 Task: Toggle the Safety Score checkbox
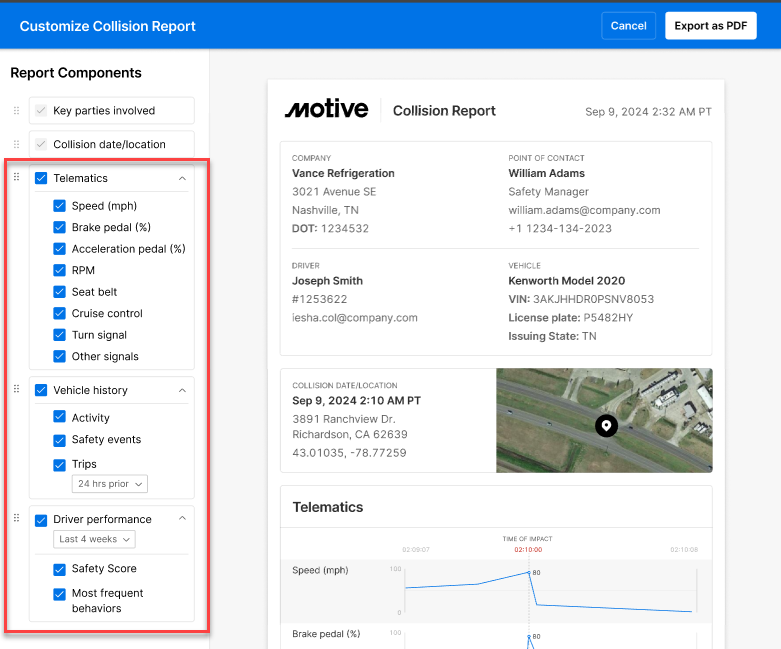[60, 569]
